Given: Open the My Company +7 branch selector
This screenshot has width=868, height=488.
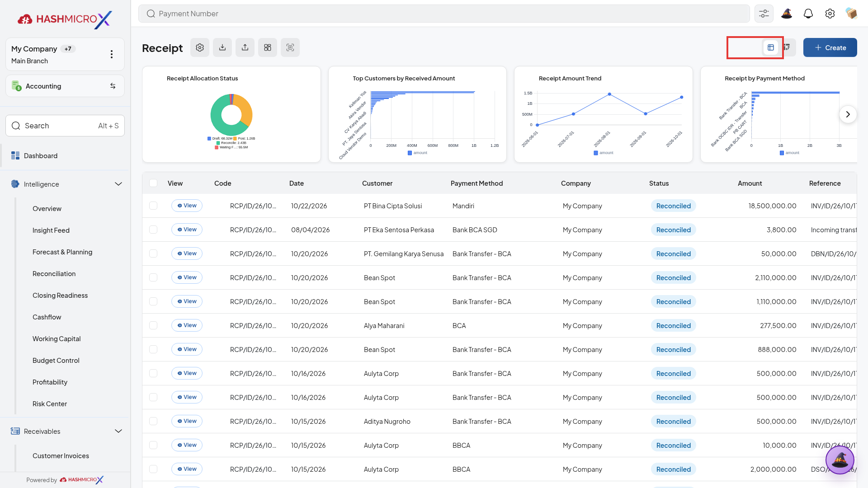Looking at the screenshot, I should coord(65,54).
